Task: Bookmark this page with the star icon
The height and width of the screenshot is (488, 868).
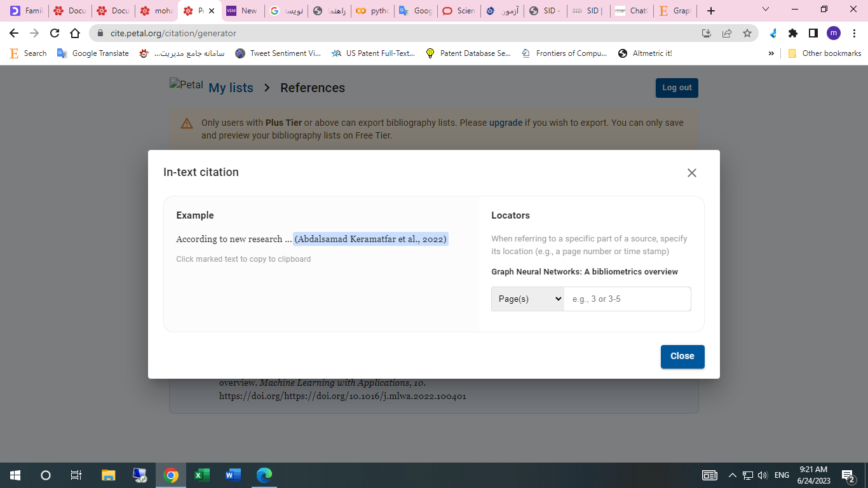Action: (747, 33)
